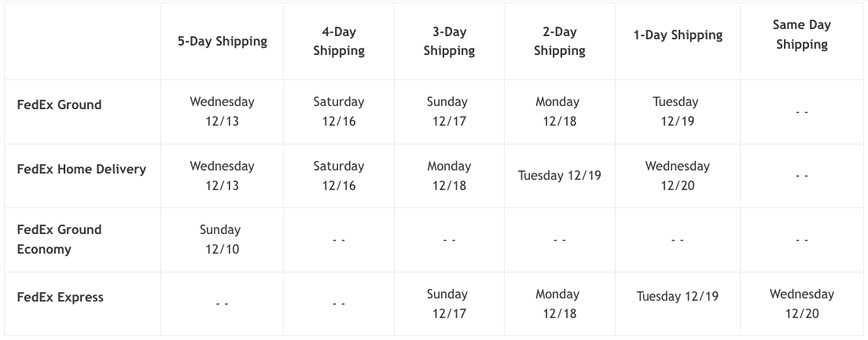The image size is (868, 340).
Task: Click FedEx Ground Economy Sunday 12/10 cell
Action: (x=222, y=240)
